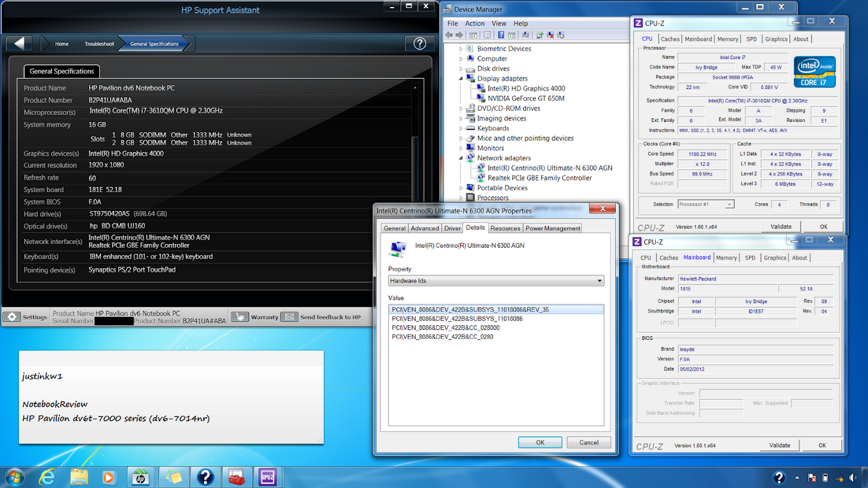Click Validate in the upper CPU-Z window
The height and width of the screenshot is (488, 868).
pyautogui.click(x=781, y=226)
